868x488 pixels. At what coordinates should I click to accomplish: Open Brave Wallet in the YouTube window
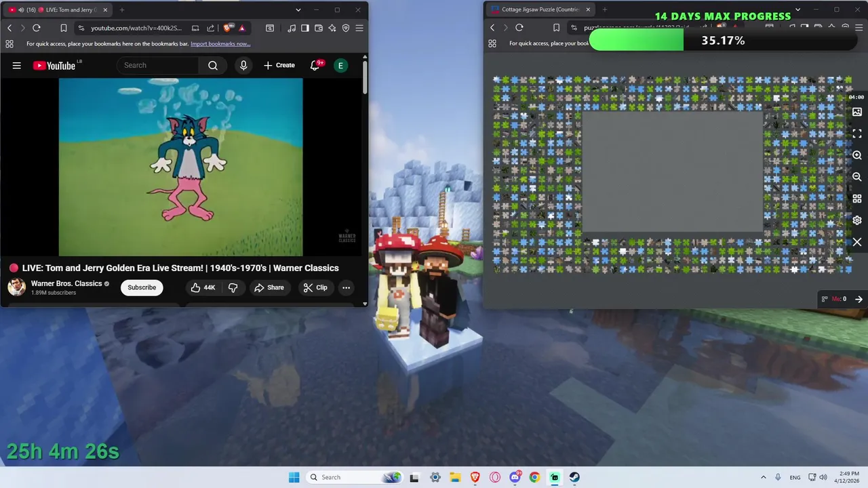319,28
